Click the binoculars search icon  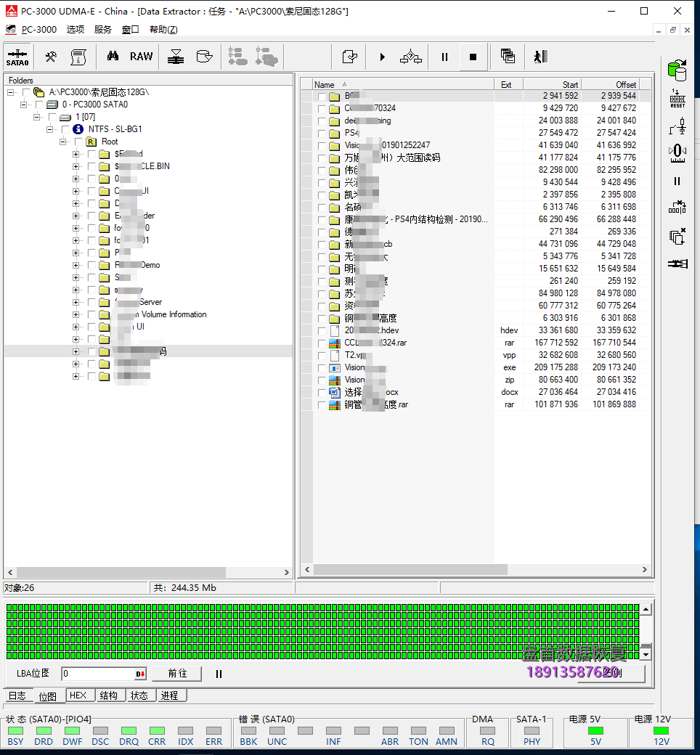pyautogui.click(x=113, y=57)
